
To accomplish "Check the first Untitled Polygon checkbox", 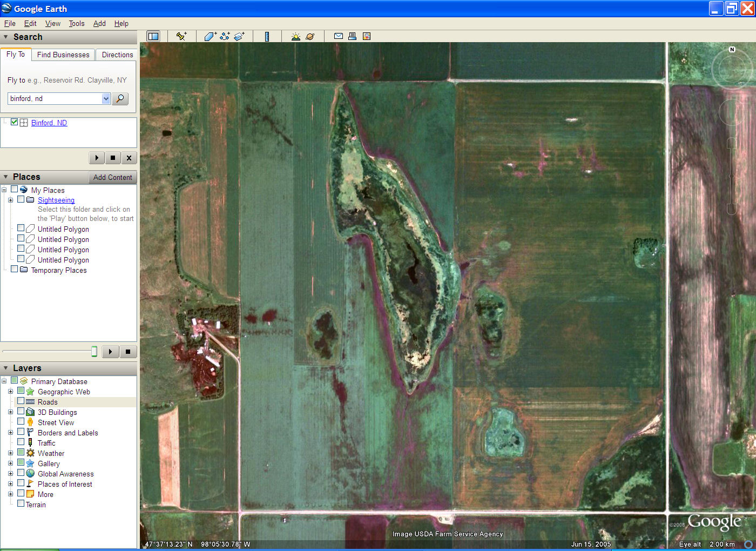I will [21, 228].
